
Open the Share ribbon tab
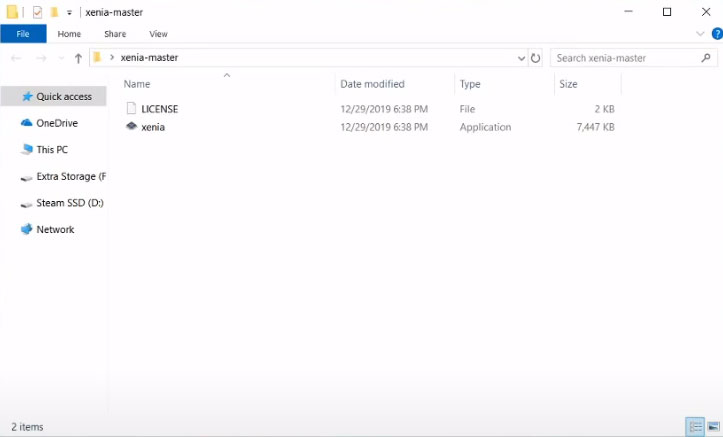point(115,34)
